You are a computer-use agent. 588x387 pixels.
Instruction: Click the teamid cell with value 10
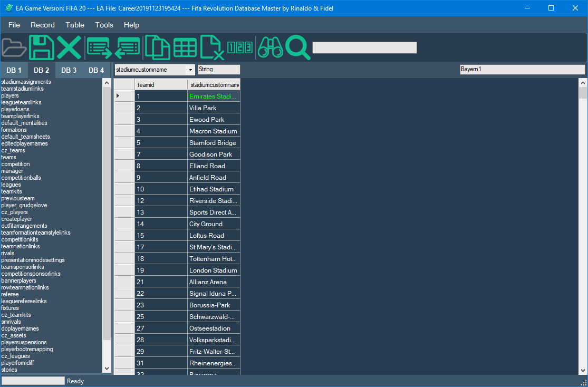click(x=161, y=189)
